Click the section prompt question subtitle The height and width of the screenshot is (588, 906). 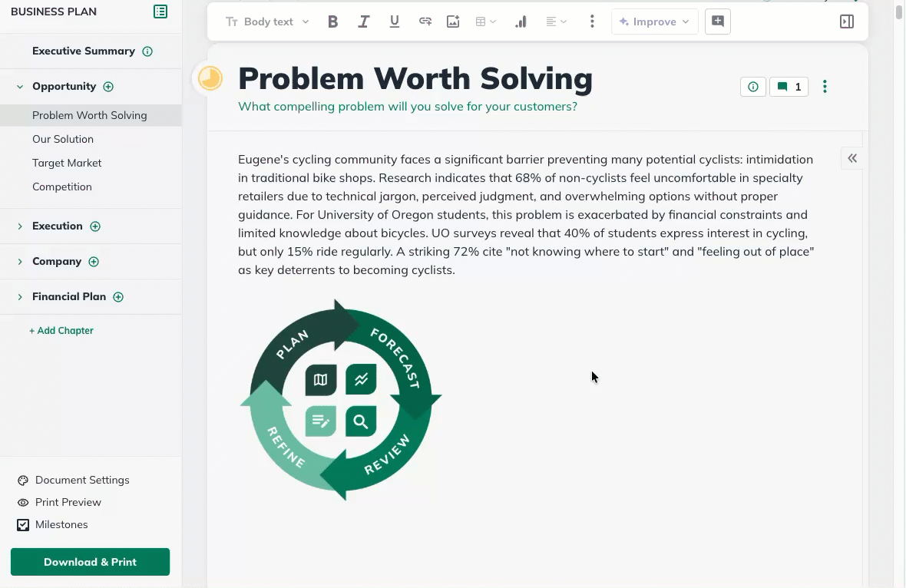coord(408,107)
